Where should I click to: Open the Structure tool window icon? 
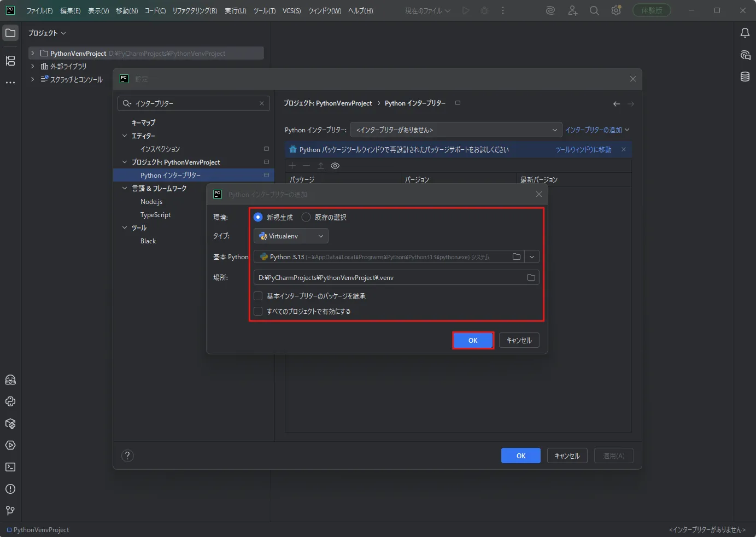coord(10,61)
